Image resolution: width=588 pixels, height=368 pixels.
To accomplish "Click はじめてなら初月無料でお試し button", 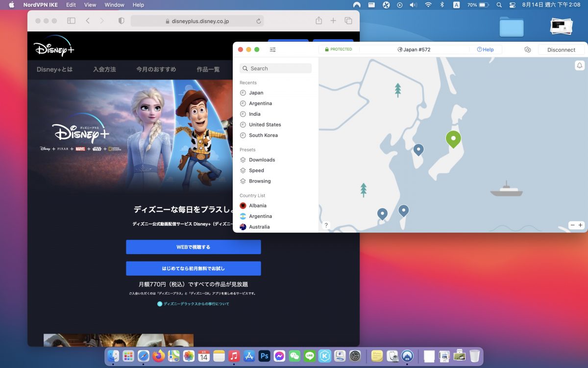I will click(x=194, y=268).
